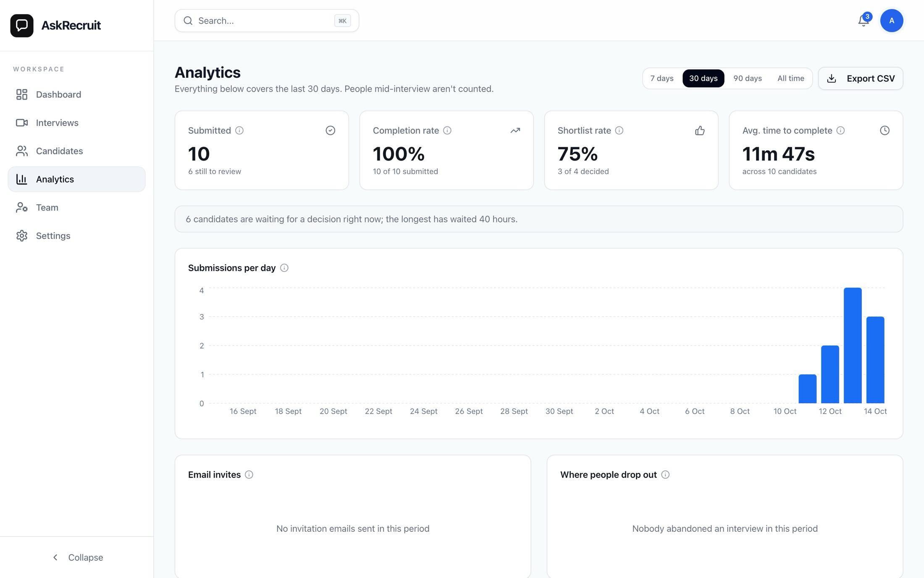
Task: Click 'Nobody abandoned an interview in this period'
Action: click(725, 528)
